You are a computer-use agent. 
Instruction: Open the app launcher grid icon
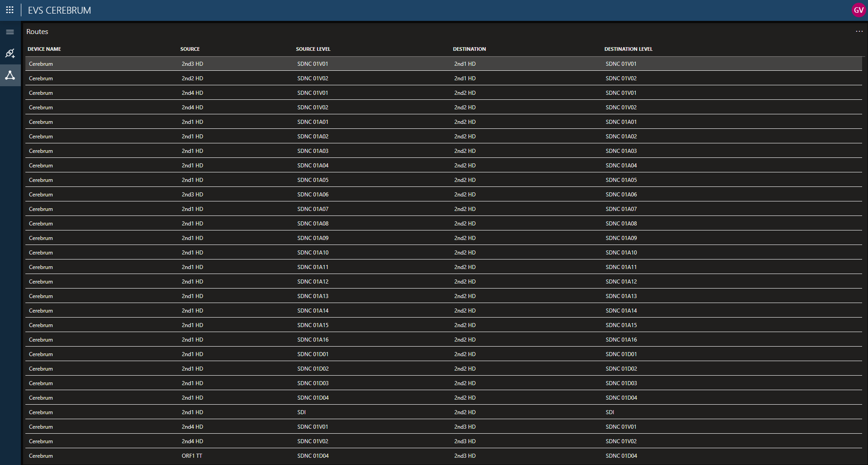pyautogui.click(x=10, y=10)
